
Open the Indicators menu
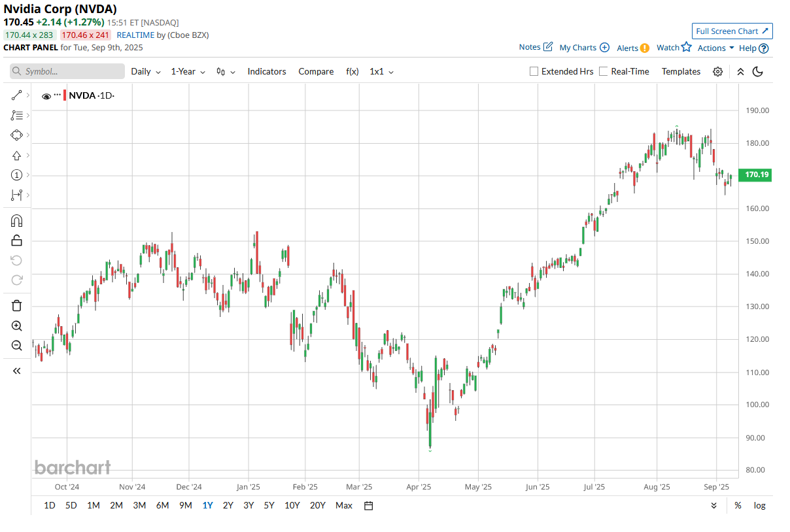point(267,71)
